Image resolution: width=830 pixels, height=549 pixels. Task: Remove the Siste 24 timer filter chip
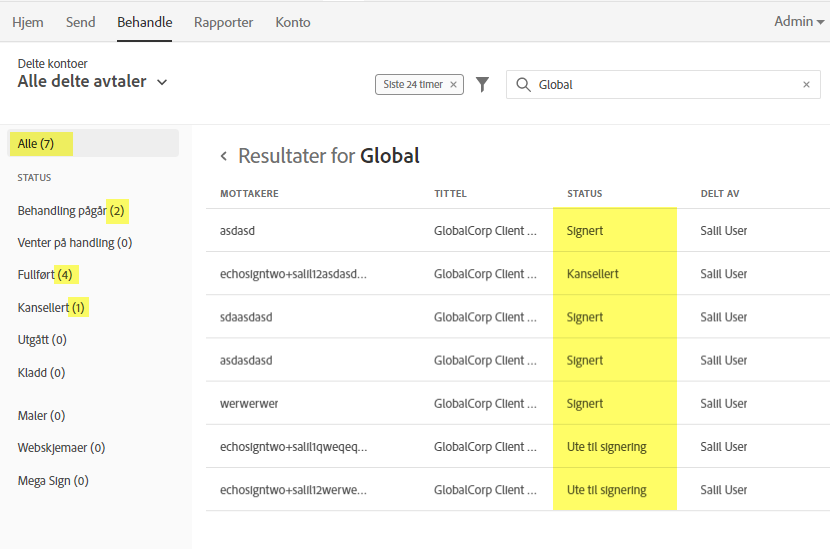click(453, 85)
